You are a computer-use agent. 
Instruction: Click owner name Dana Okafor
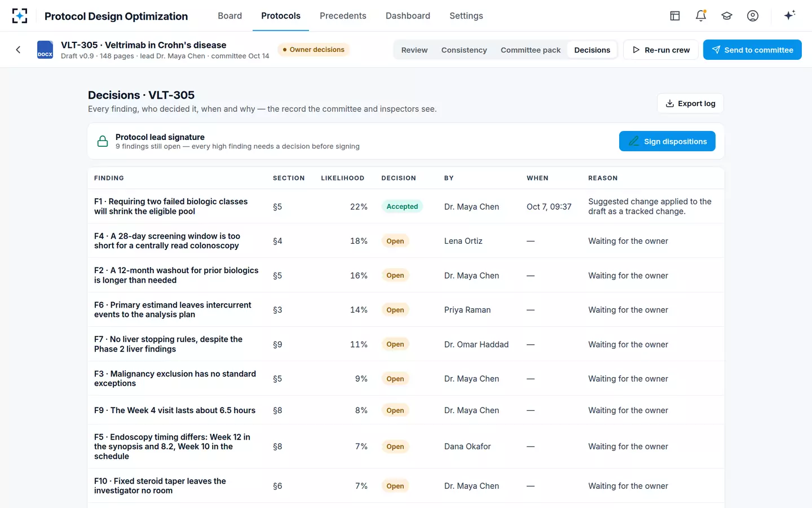tap(467, 446)
